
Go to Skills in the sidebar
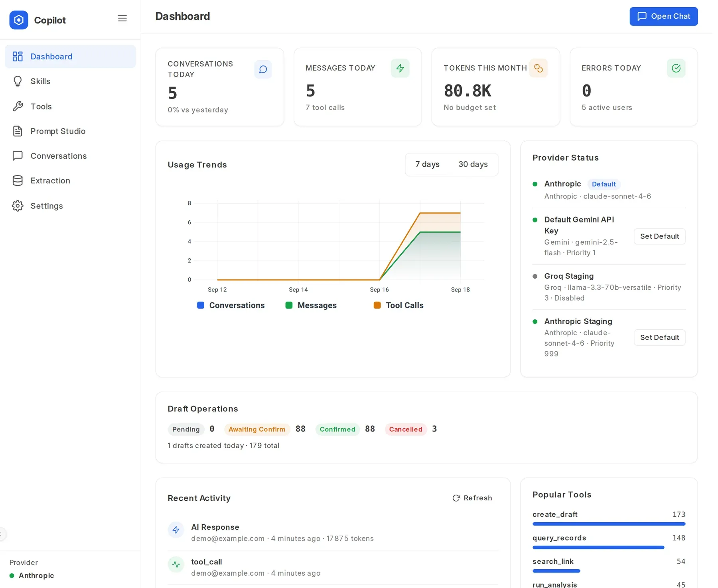[x=70, y=81]
